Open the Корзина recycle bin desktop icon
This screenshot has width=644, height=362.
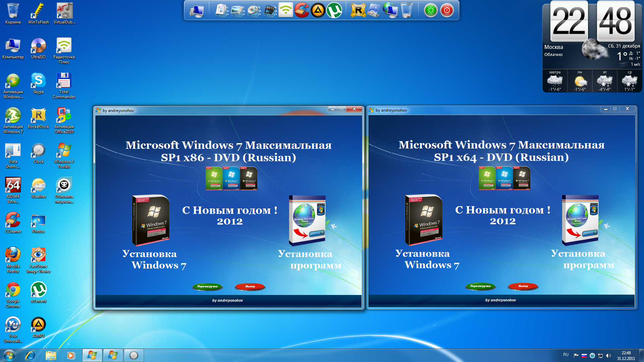13,13
